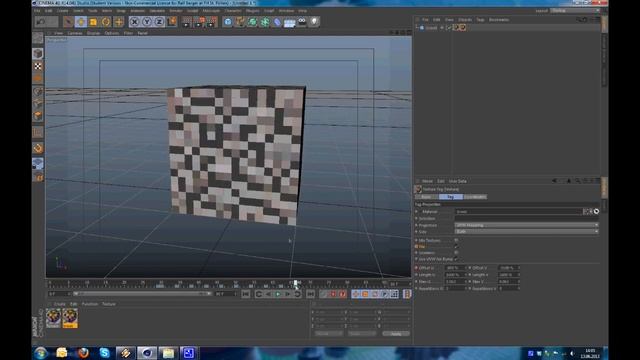
Task: Play animation forward
Action: pos(278,294)
